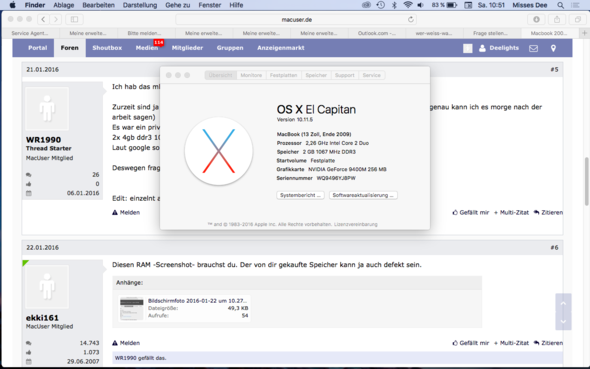
Task: Open post number #5 permalink
Action: click(554, 70)
